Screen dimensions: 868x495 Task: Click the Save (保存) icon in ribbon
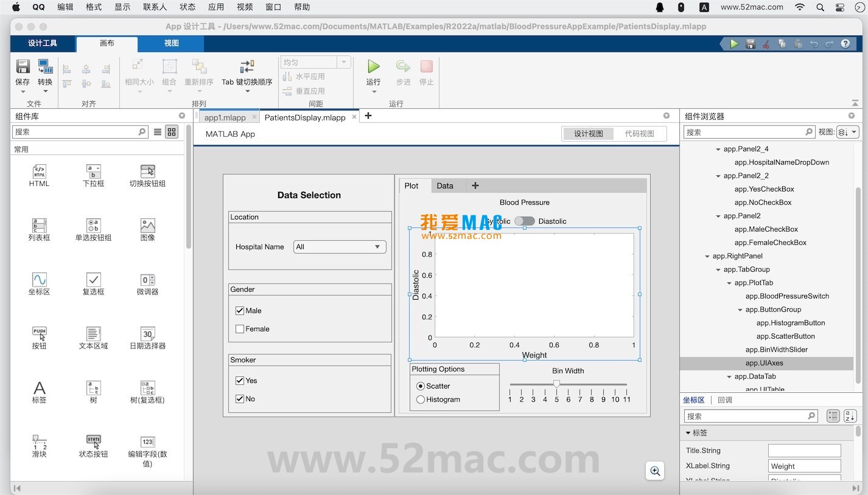(x=23, y=66)
